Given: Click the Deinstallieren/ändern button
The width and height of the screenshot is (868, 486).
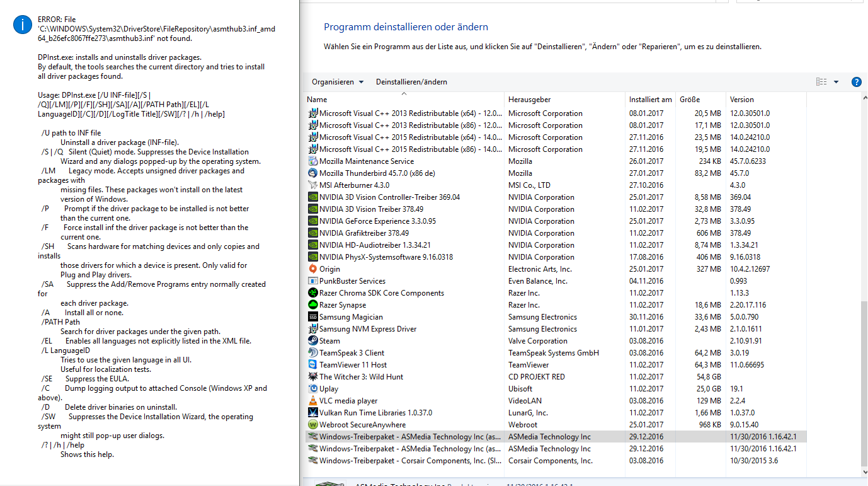Looking at the screenshot, I should [x=411, y=82].
